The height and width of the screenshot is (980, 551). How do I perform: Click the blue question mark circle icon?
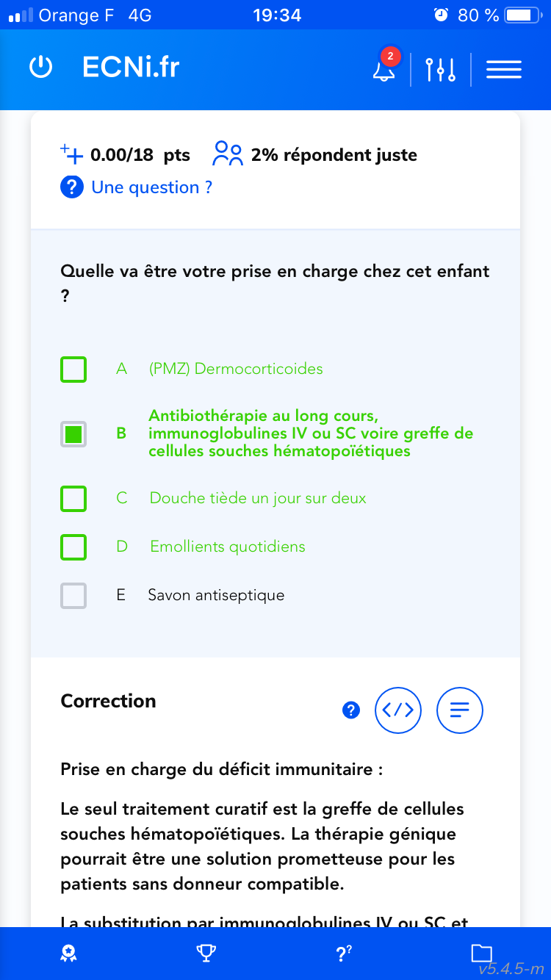(71, 187)
